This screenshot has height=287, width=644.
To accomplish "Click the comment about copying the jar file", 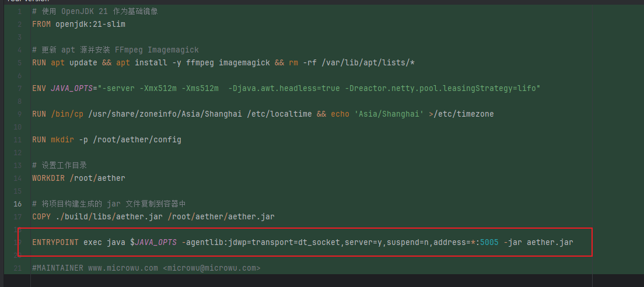I will (109, 204).
